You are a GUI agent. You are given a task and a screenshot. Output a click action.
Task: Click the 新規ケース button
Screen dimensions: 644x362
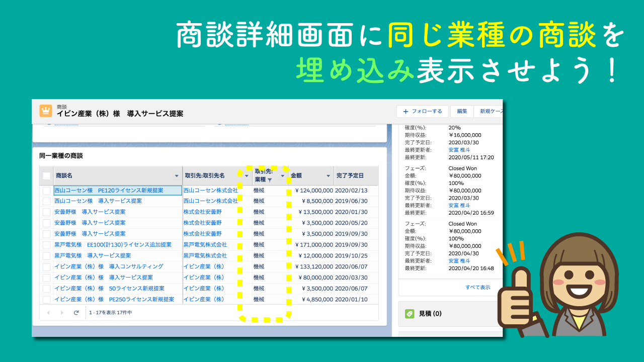tap(489, 112)
